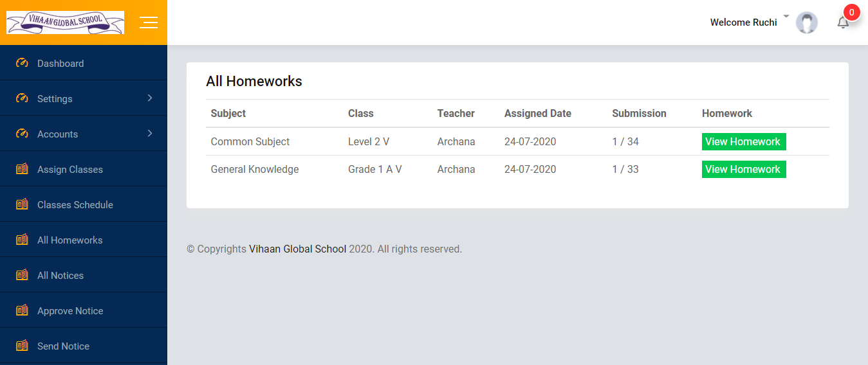Viewport: 868px width, 365px height.
Task: Expand the Settings submenu chevron
Action: pyautogui.click(x=150, y=98)
